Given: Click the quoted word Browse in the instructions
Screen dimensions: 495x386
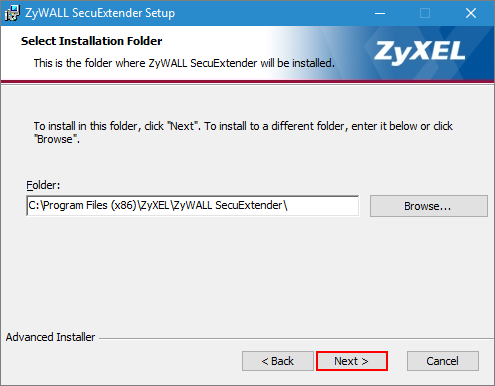Looking at the screenshot, I should pyautogui.click(x=56, y=139).
